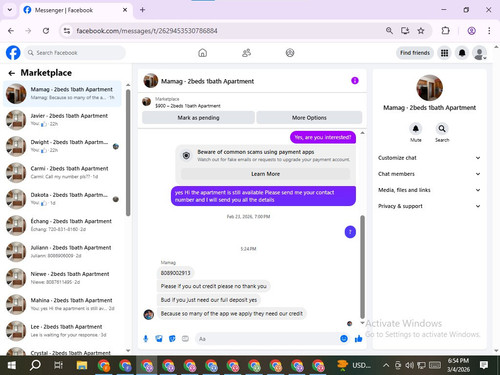Open Juliann's apartment conversation

click(x=62, y=251)
